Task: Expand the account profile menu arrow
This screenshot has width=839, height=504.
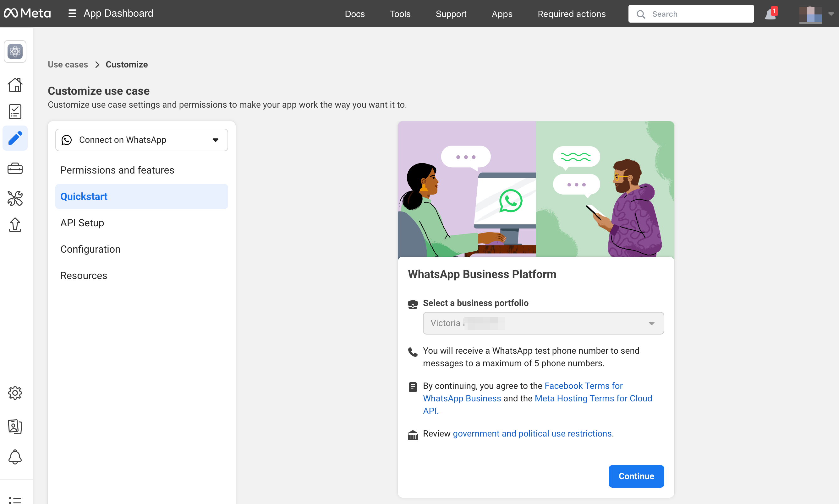Action: tap(831, 14)
